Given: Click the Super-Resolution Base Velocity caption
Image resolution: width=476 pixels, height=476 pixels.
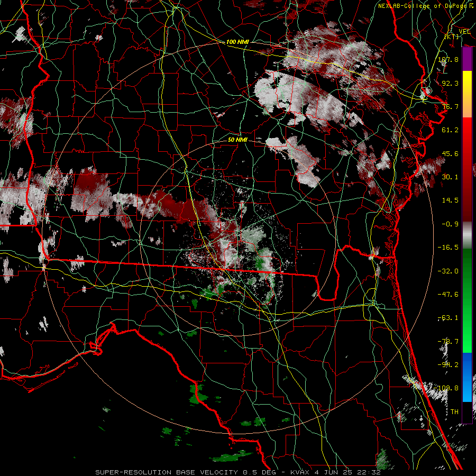Looking at the screenshot, I should [x=237, y=472].
